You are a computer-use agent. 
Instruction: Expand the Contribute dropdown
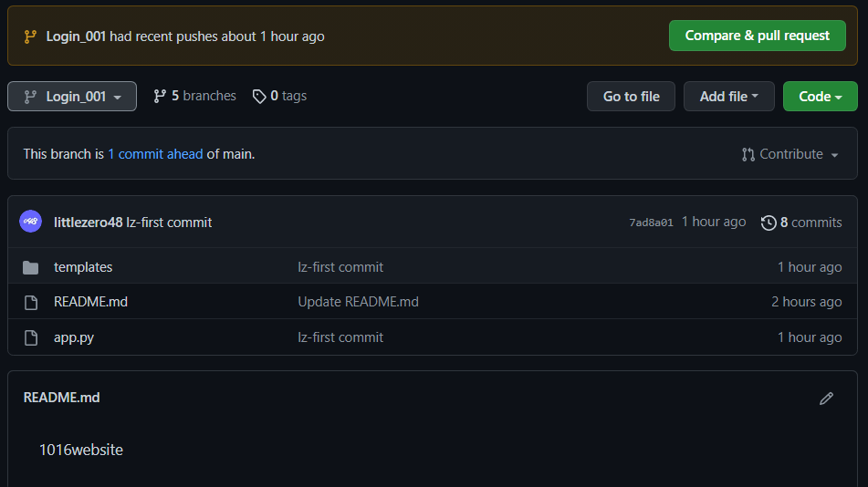click(x=790, y=154)
